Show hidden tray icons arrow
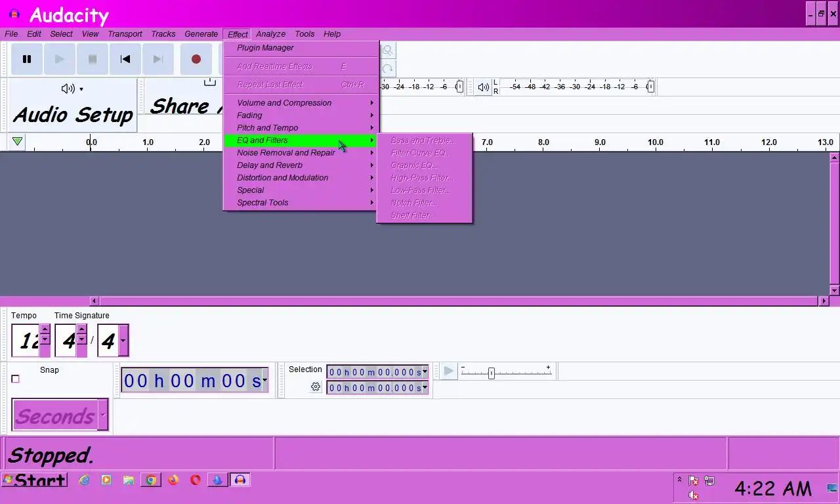Viewport: 840px width, 504px height. coord(679,480)
